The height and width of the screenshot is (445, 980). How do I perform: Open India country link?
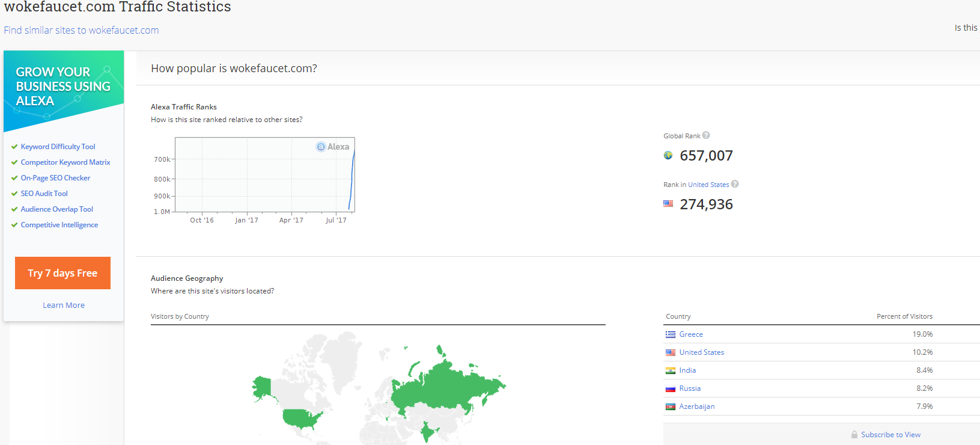point(687,370)
